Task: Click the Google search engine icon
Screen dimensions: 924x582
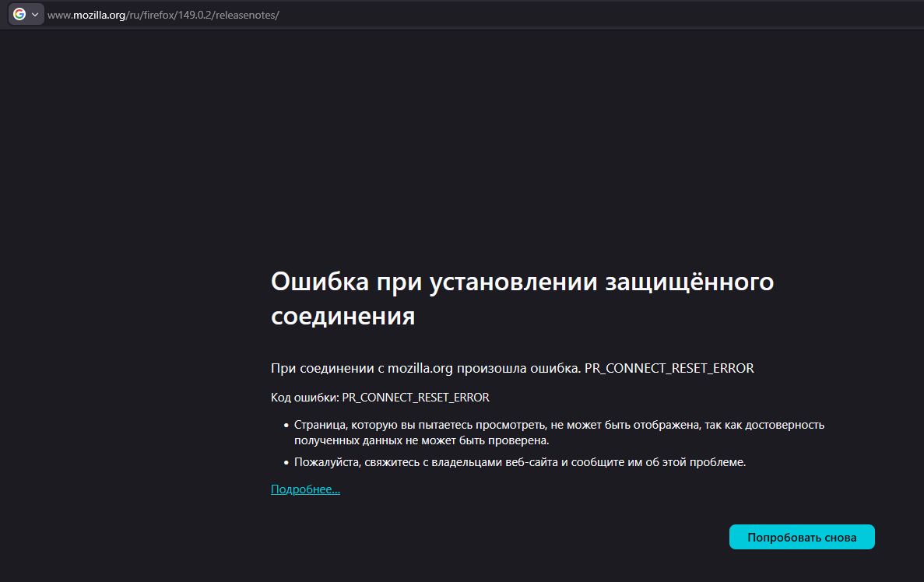Action: [x=19, y=14]
